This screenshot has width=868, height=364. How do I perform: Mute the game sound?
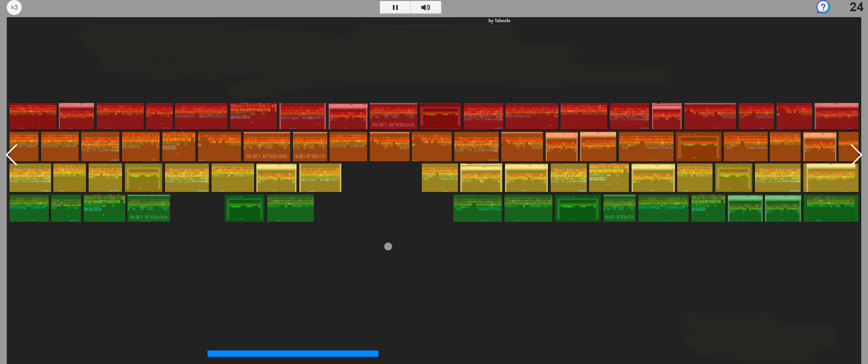426,7
